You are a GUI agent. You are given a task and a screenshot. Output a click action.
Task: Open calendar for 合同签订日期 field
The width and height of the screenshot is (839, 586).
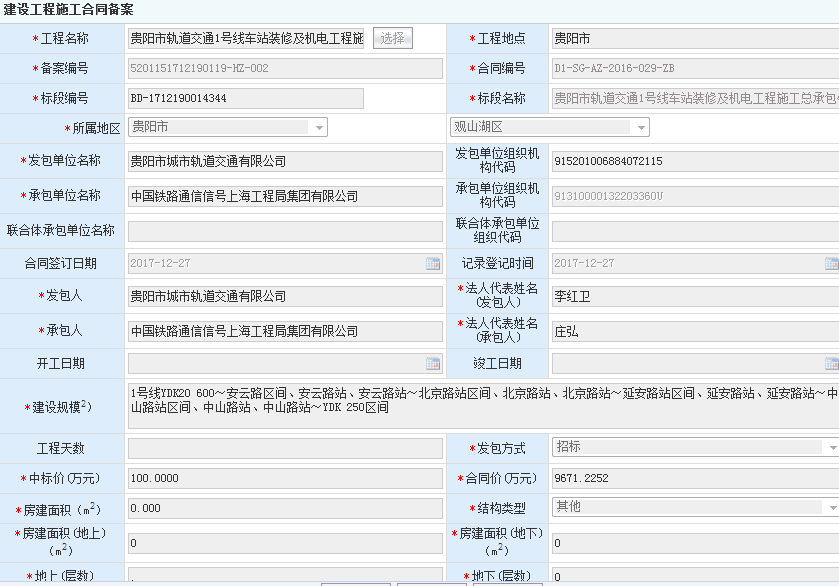click(433, 264)
